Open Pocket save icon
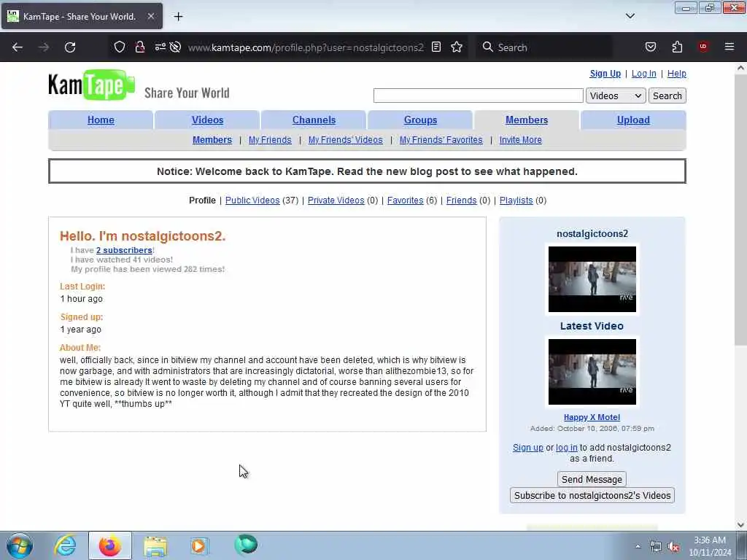The height and width of the screenshot is (560, 747). (650, 47)
